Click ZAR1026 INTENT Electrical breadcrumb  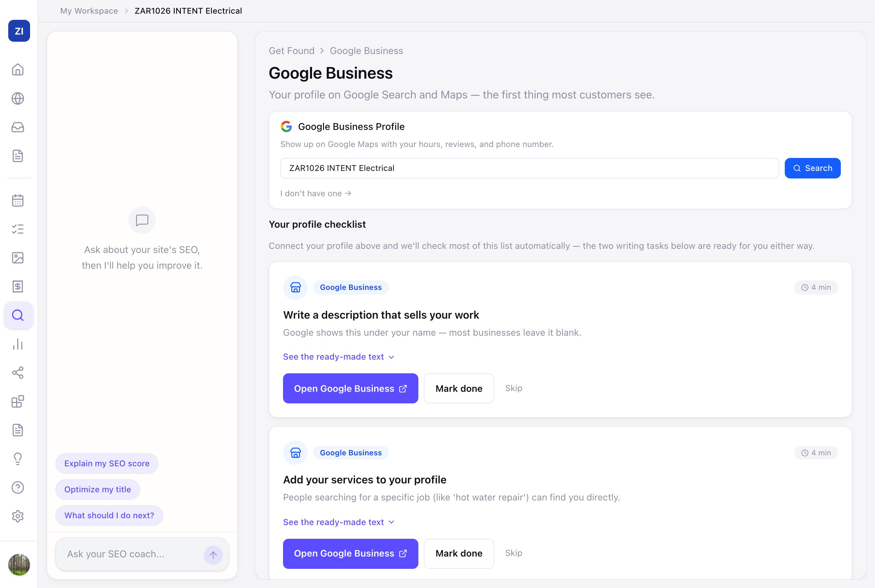(188, 11)
